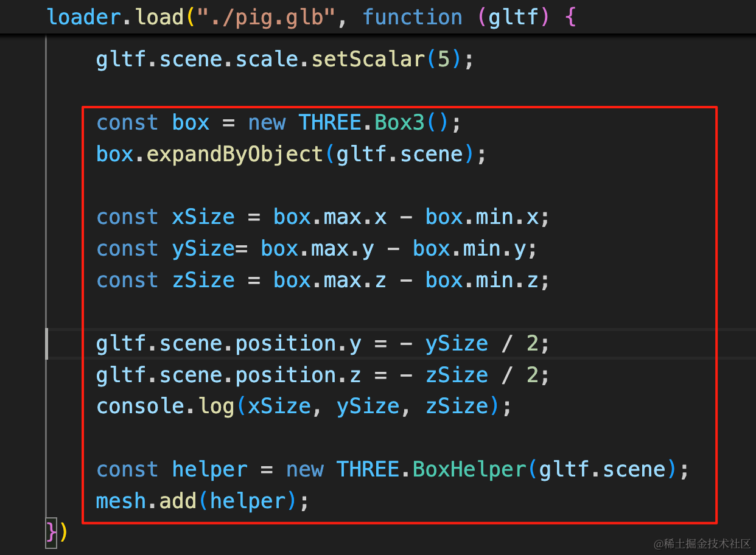Click the console.log(xSize, ySize, zSize) line
Viewport: 756px width, 555px height.
point(304,407)
